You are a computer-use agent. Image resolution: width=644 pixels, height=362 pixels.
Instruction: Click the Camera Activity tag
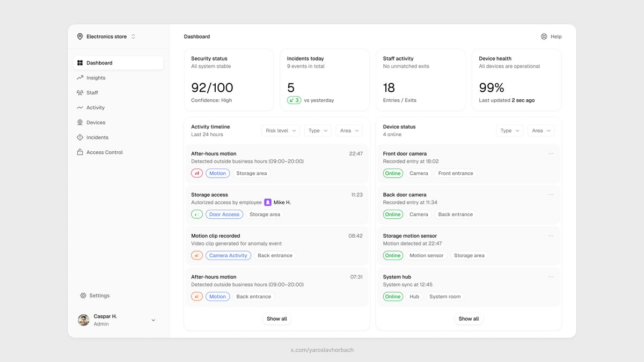pos(228,255)
